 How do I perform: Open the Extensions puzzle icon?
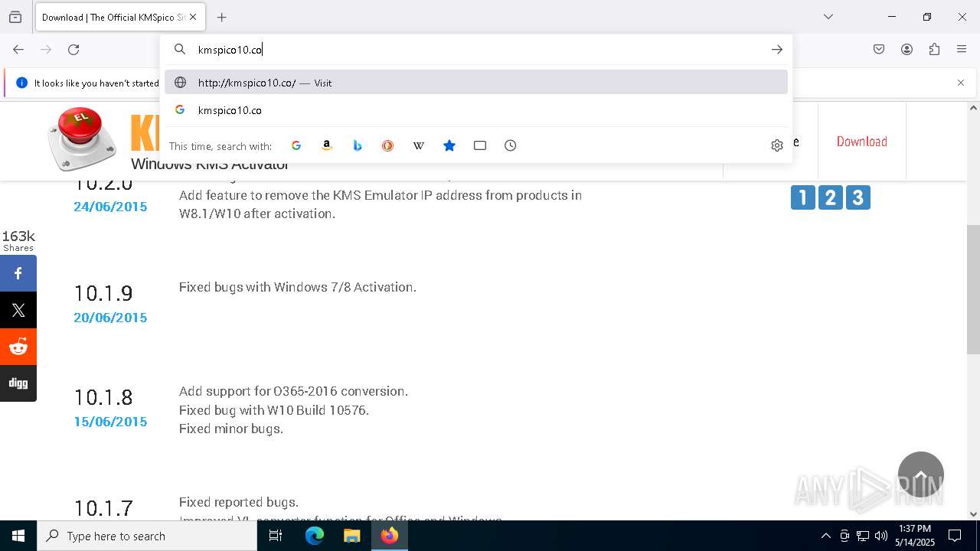coord(934,49)
